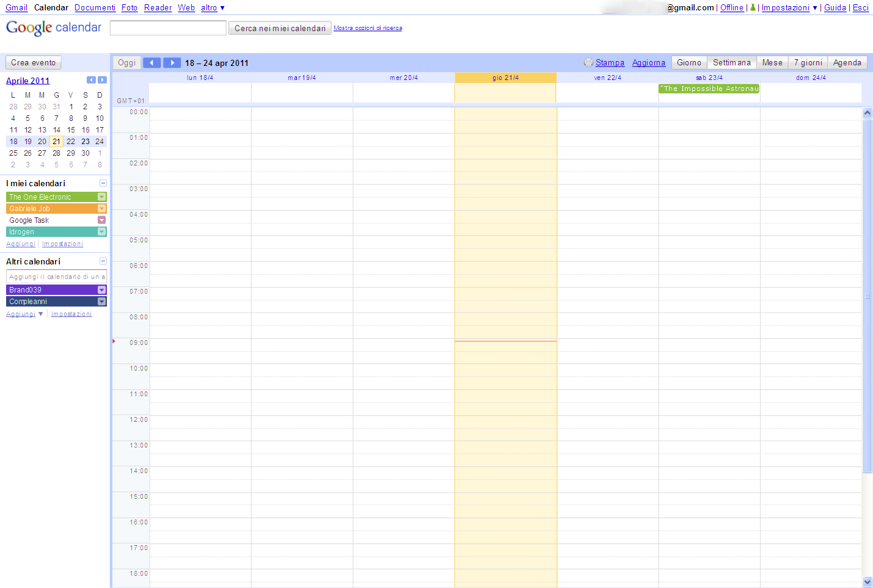Click the green chat availability icon
Image resolution: width=873 pixels, height=588 pixels.
(x=753, y=7)
